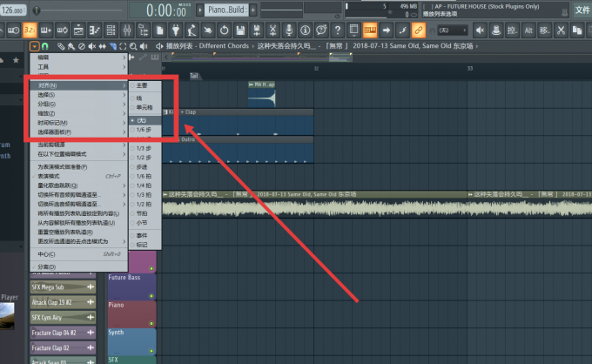Open the global snap 无 dropdown
Image resolution: width=592 pixels, height=364 pixels.
click(453, 30)
